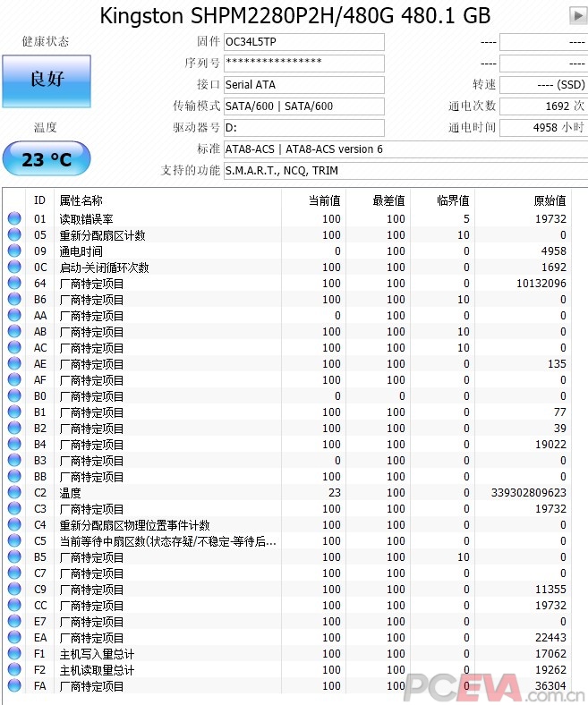The width and height of the screenshot is (588, 705).
Task: Click raw value 135 for ID AE
Action: point(557,364)
